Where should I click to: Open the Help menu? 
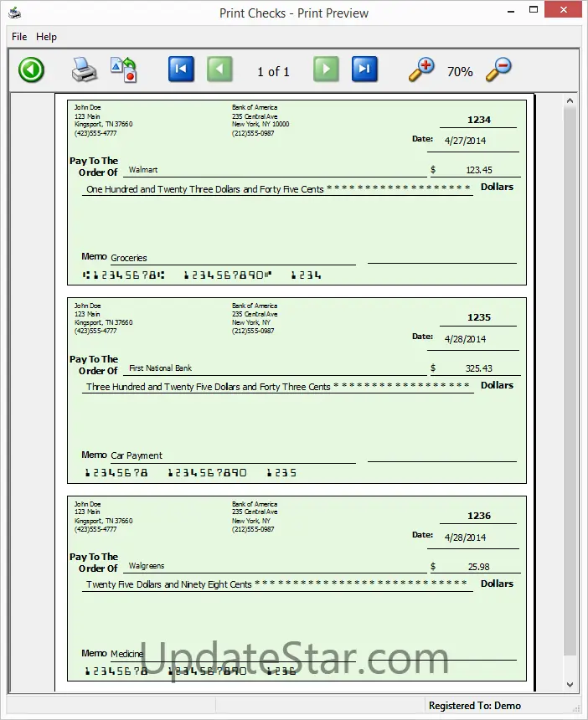(46, 37)
